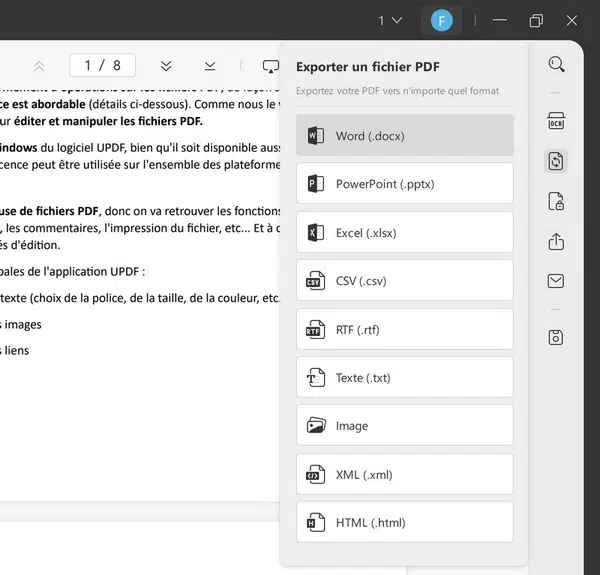
Task: Open the user account avatar F
Action: tap(440, 20)
